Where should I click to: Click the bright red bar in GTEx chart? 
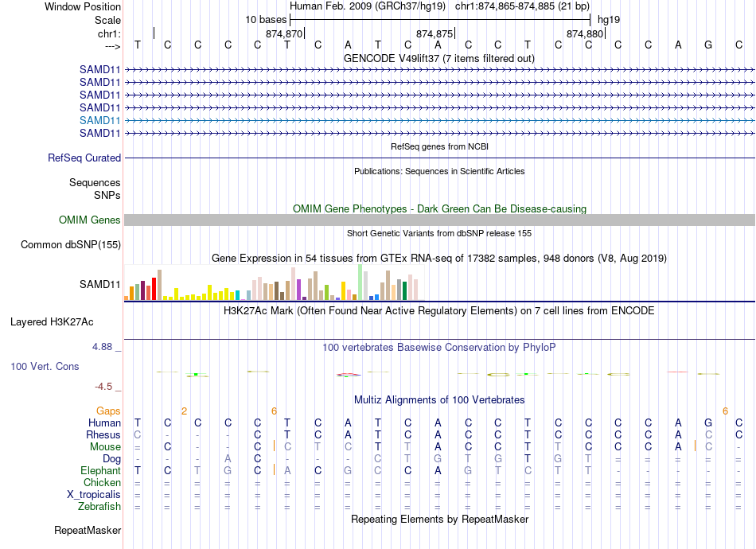(154, 289)
